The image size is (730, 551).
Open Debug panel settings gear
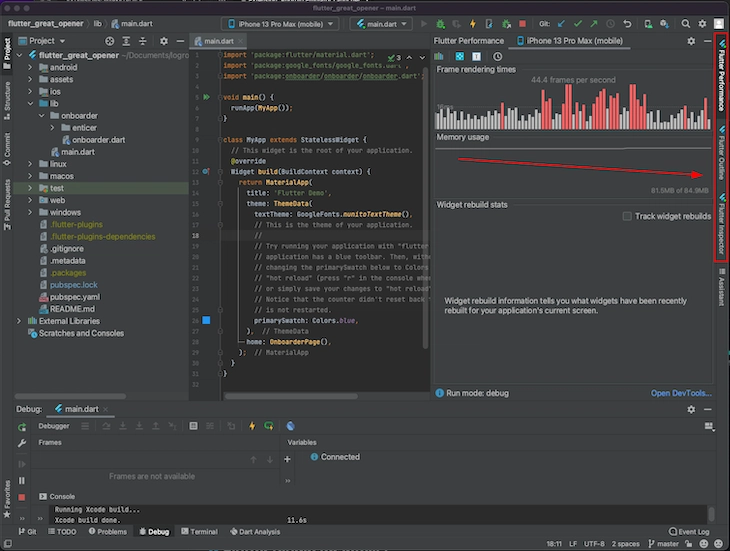pyautogui.click(x=691, y=410)
